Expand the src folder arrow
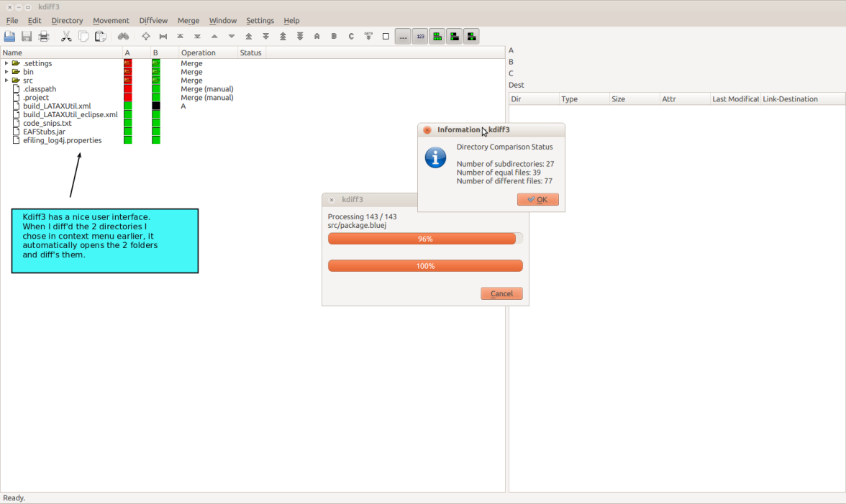The image size is (846, 504). (6, 81)
